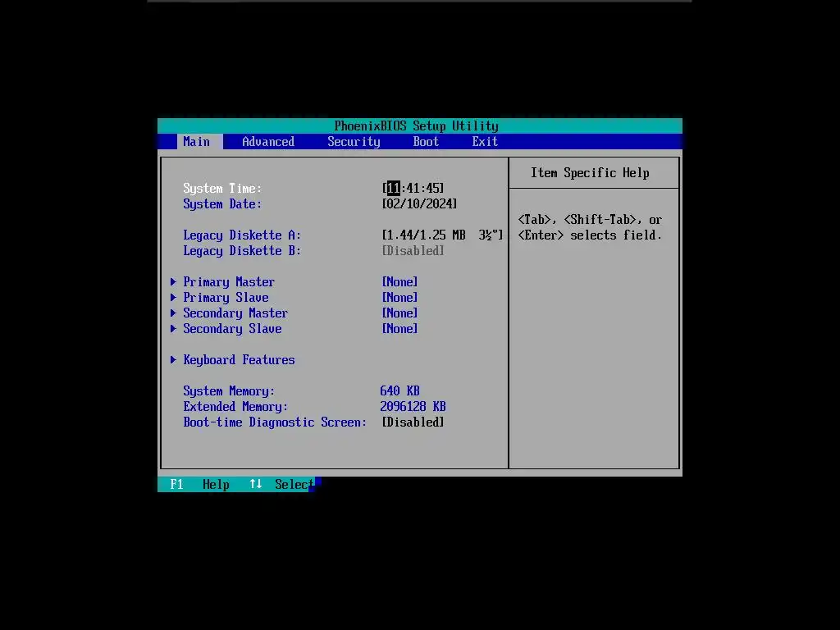Click the Legacy Diskette B label

[x=242, y=251]
